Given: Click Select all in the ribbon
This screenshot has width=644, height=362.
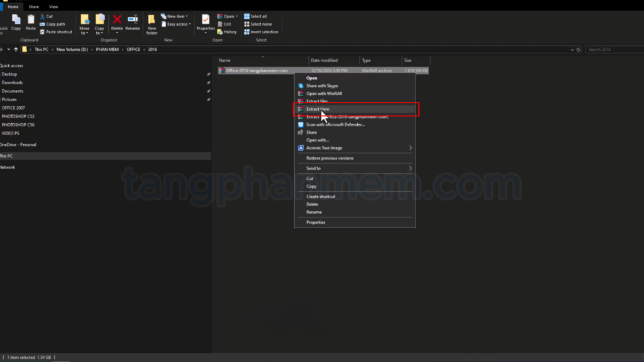Looking at the screenshot, I should pos(255,16).
